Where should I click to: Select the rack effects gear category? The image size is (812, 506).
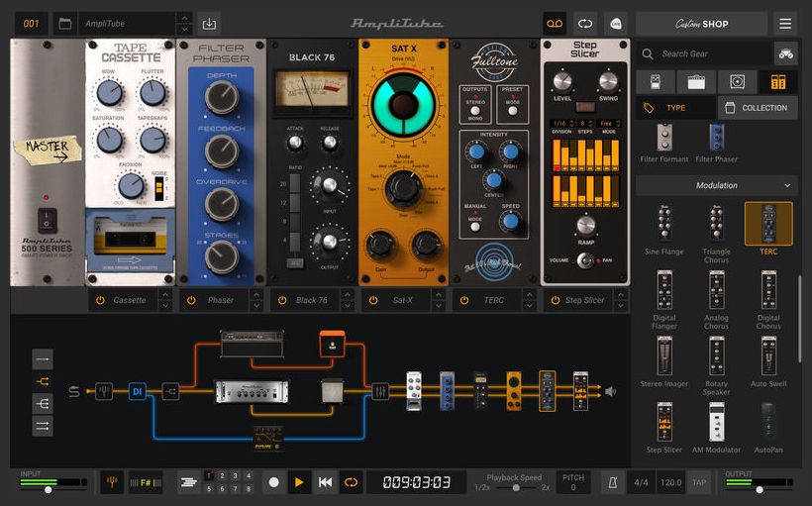click(777, 82)
